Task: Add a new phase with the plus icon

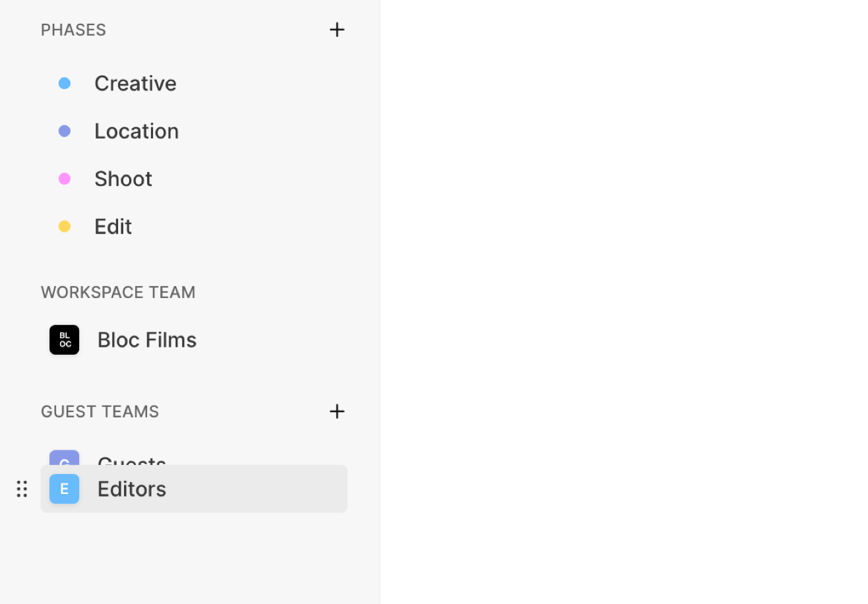Action: [x=337, y=30]
